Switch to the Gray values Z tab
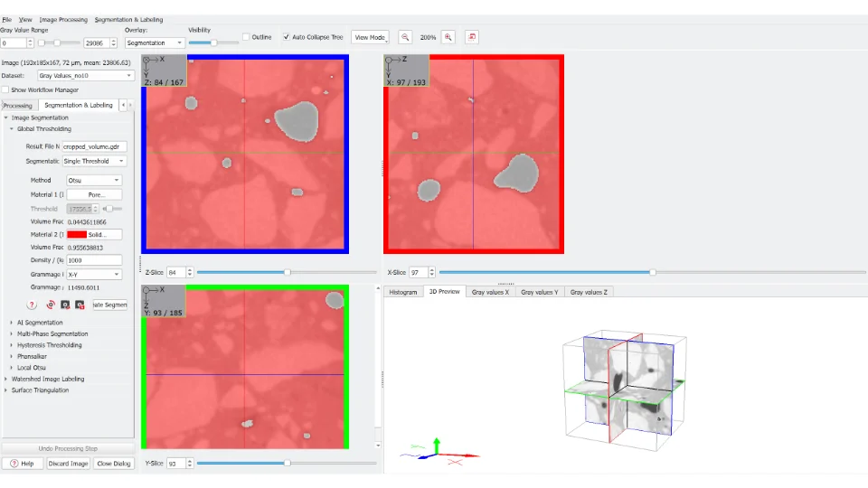This screenshot has width=868, height=488. [589, 292]
